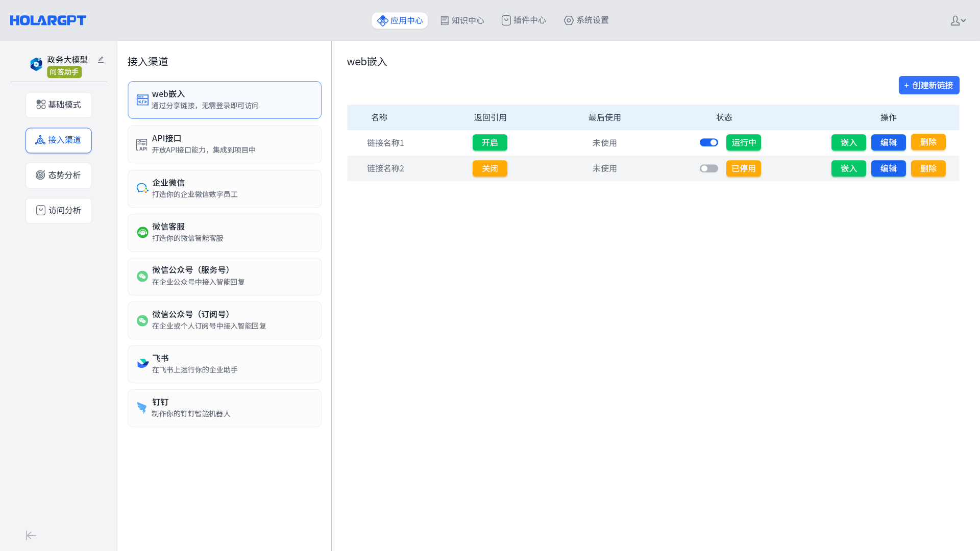Open the 微信客服 channel
Viewport: 980px width, 551px height.
coord(225,233)
